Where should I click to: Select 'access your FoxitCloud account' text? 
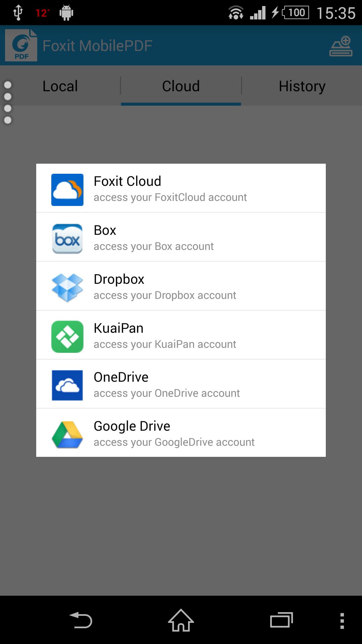point(170,197)
